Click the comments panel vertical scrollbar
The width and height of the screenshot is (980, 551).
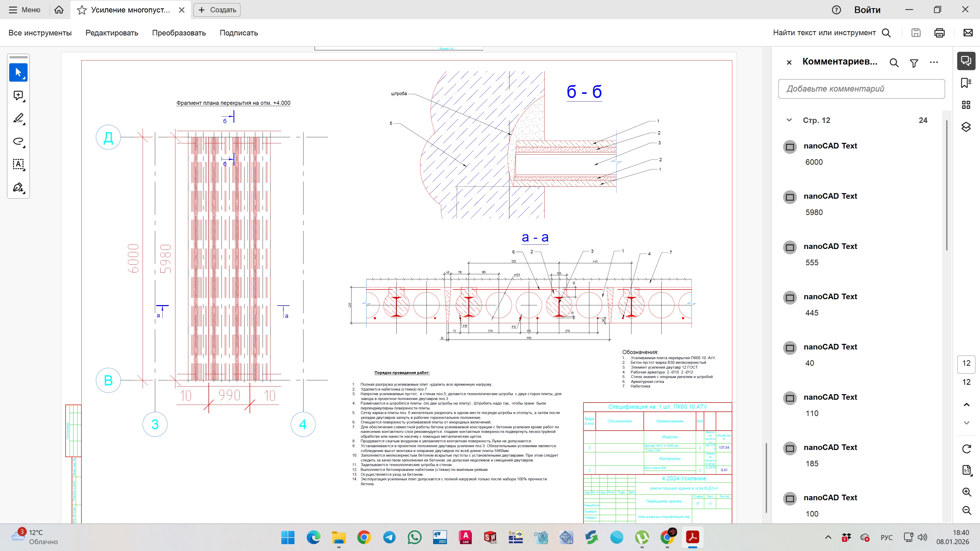pos(947,185)
